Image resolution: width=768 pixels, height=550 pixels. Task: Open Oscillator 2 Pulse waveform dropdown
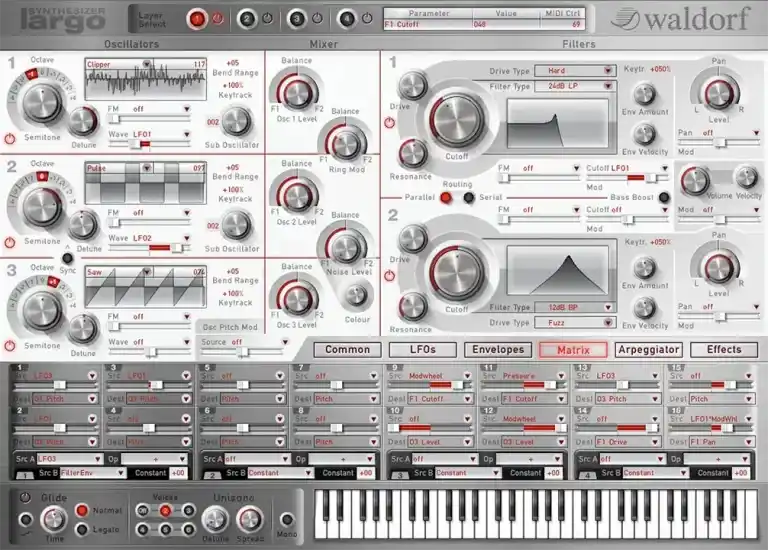coord(146,168)
